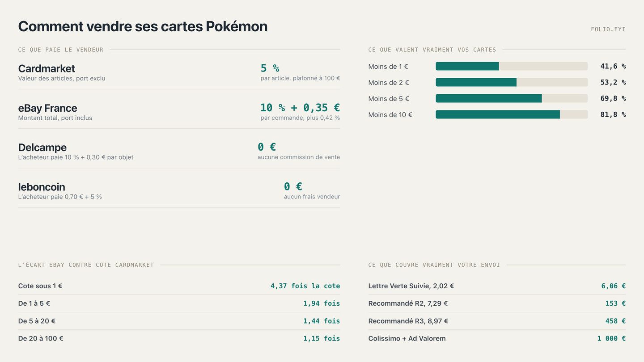Select the Cardmarket heading

click(x=47, y=68)
